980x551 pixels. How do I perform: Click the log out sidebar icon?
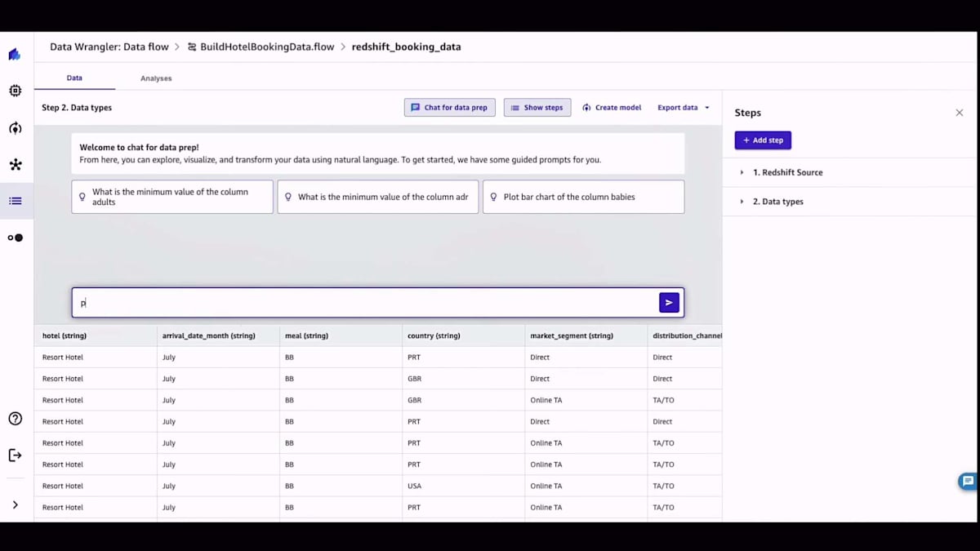(x=15, y=455)
